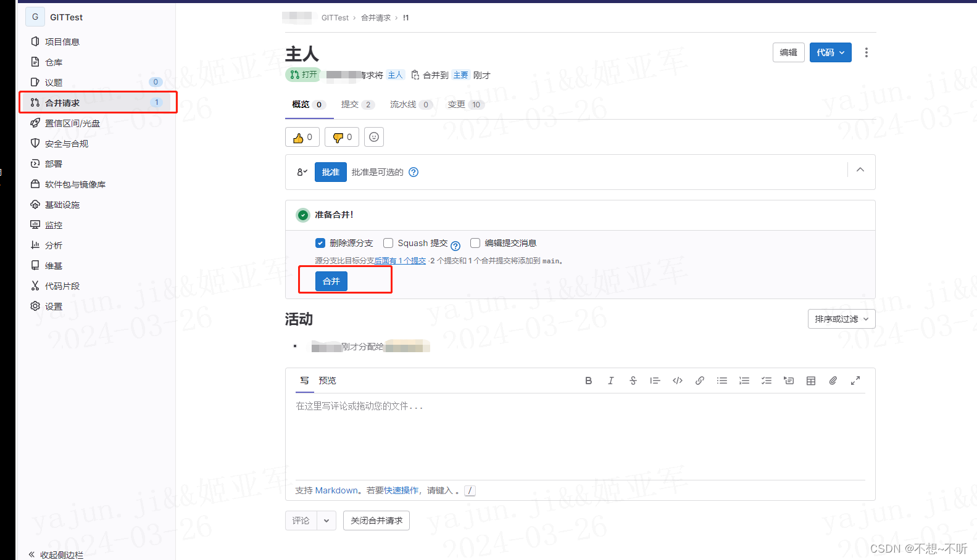Image resolution: width=977 pixels, height=560 pixels.
Task: Insert a link in the comment
Action: click(699, 381)
